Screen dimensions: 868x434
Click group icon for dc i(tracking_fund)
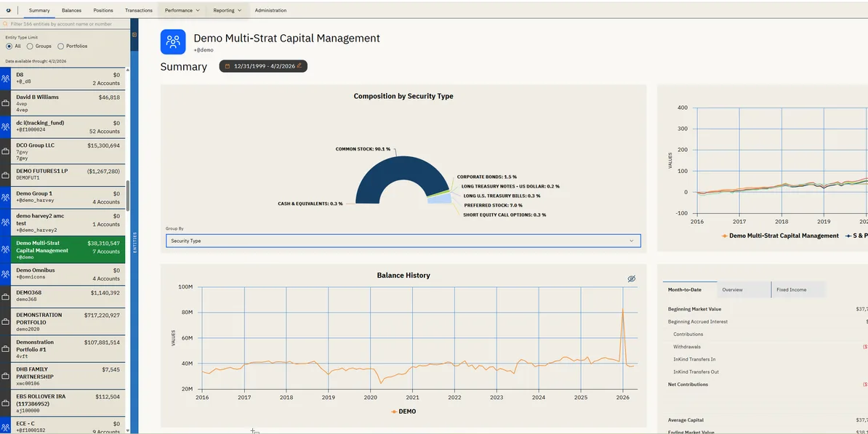[6, 126]
